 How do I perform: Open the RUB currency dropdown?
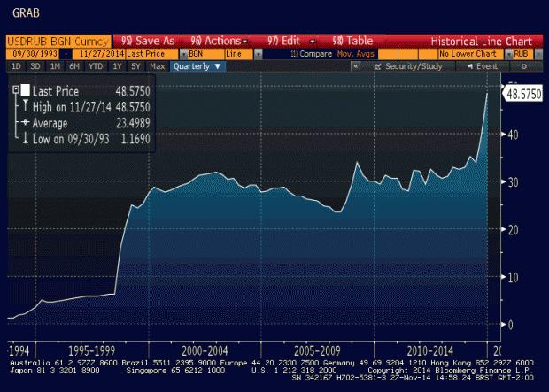pyautogui.click(x=522, y=54)
